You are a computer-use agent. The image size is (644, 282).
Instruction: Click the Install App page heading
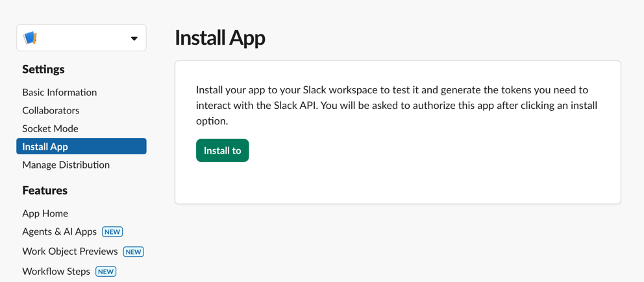point(219,38)
